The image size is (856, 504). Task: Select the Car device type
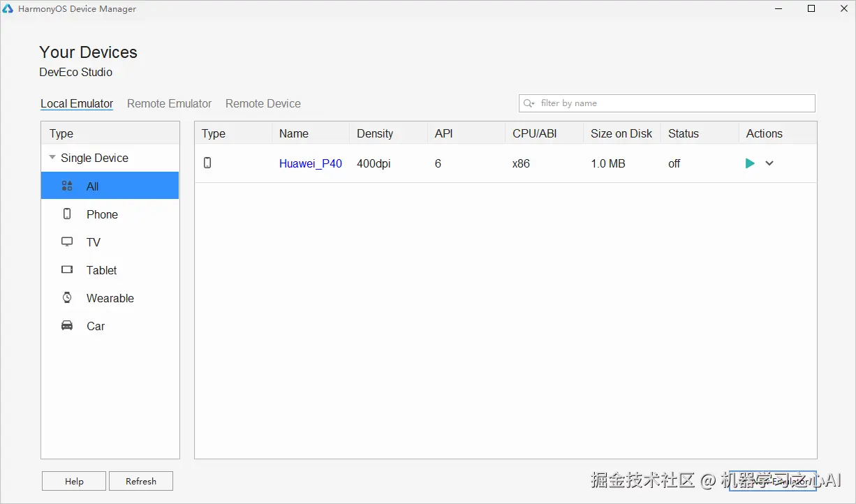(x=110, y=326)
